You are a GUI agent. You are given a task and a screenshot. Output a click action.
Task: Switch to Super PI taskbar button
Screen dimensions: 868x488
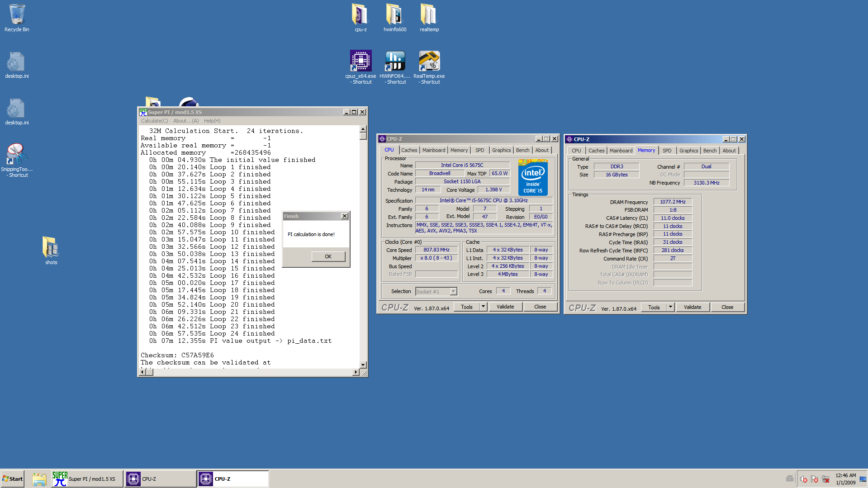(x=86, y=479)
